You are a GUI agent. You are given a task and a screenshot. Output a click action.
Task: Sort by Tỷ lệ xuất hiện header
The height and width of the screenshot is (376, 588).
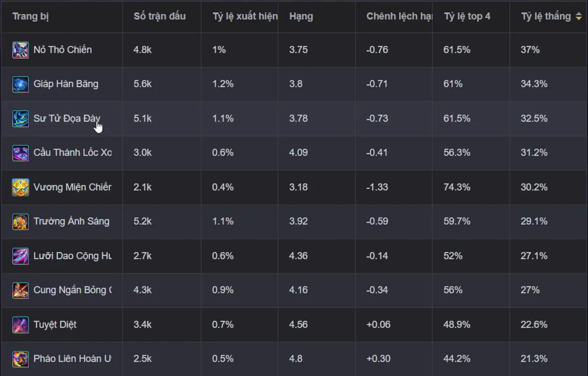pos(245,16)
